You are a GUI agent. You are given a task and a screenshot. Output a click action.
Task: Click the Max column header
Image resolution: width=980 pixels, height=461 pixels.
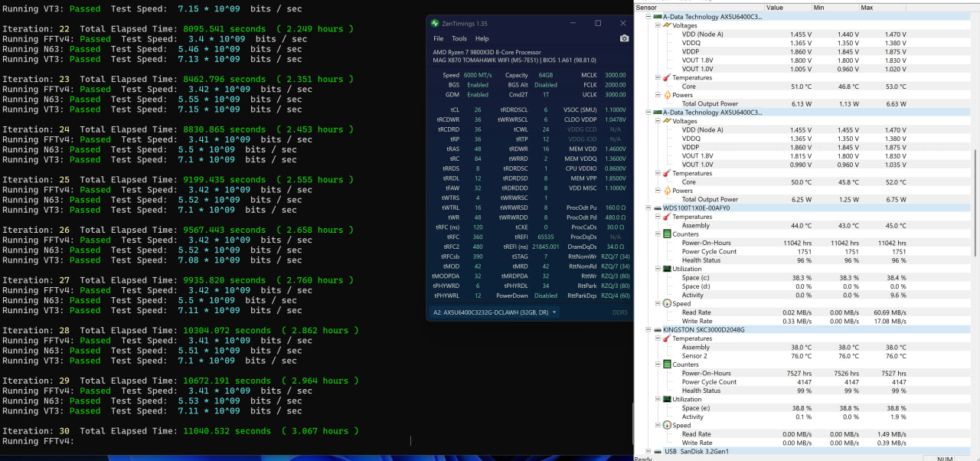pyautogui.click(x=882, y=7)
